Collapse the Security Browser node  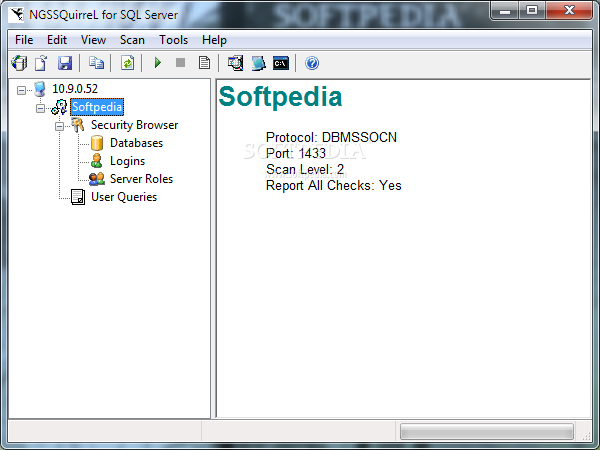tap(59, 126)
